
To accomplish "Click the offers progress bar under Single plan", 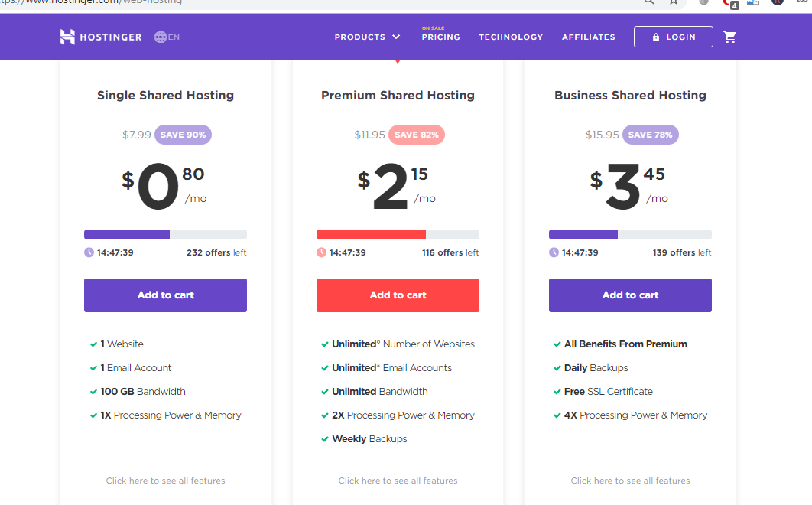I will (165, 234).
